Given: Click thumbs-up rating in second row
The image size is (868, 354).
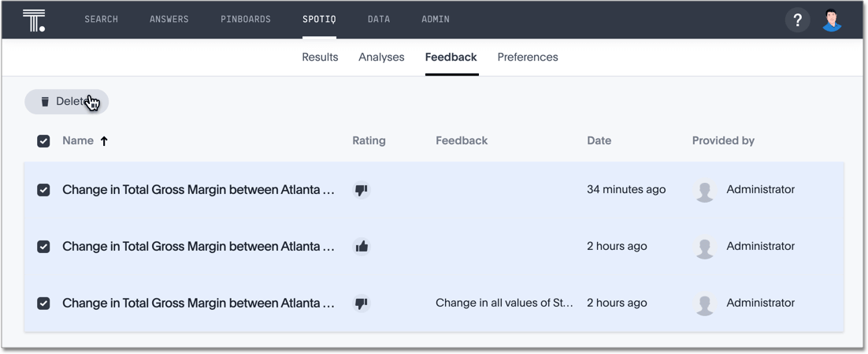Looking at the screenshot, I should pos(362,247).
